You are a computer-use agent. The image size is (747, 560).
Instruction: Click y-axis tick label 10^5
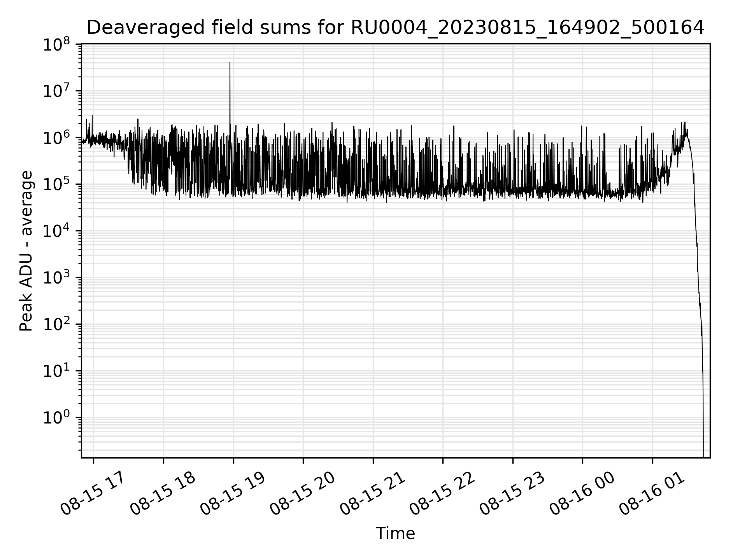click(57, 185)
